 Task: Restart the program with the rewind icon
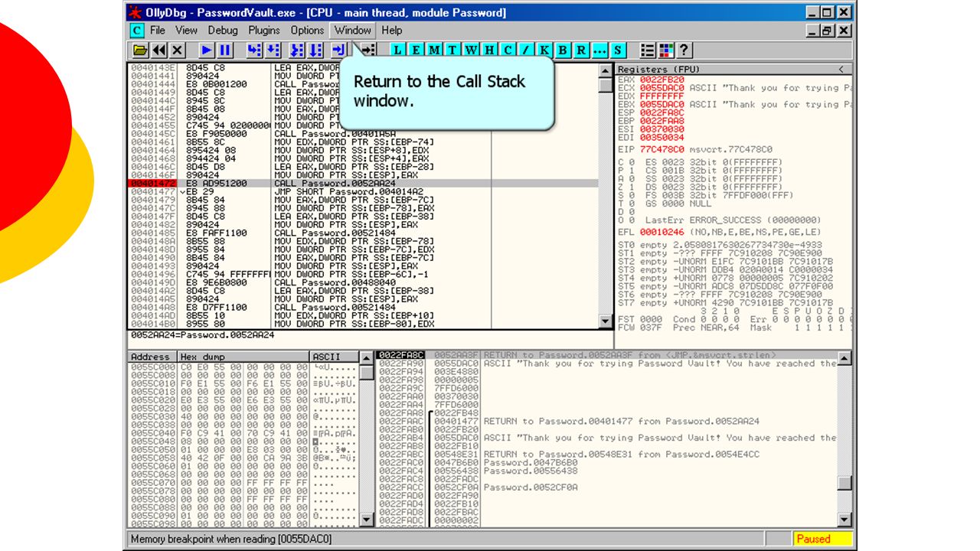click(158, 50)
